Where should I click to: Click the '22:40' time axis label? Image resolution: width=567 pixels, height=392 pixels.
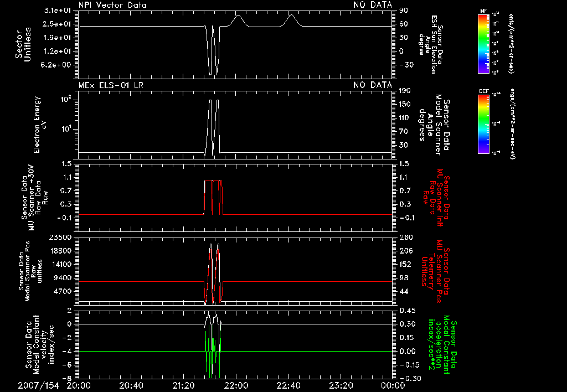coord(288,386)
